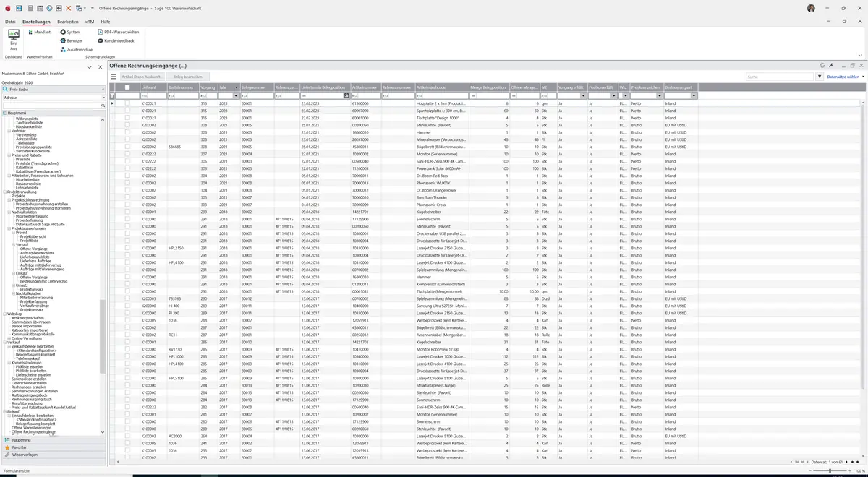
Task: Open the Freie Suche dropdown
Action: click(103, 89)
